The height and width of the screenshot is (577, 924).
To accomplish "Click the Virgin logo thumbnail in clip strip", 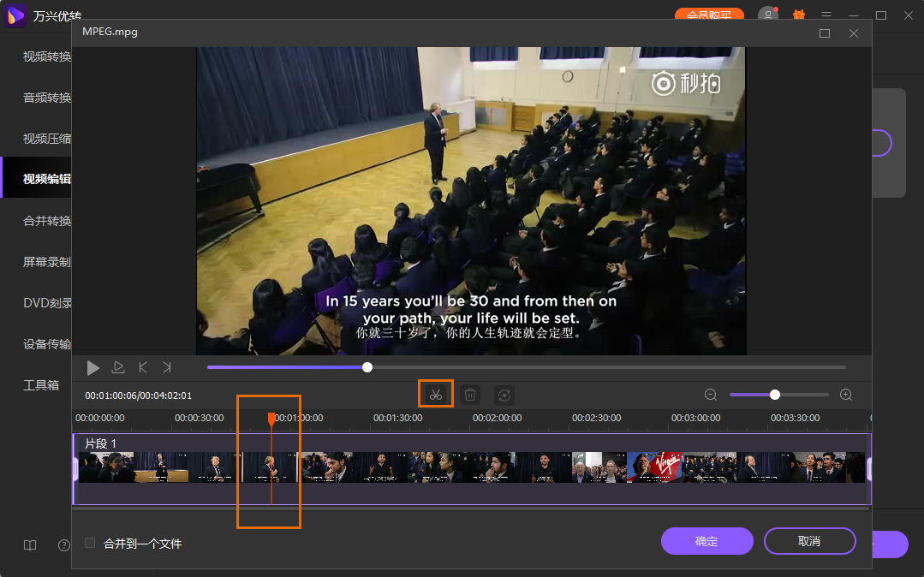I will click(x=655, y=467).
